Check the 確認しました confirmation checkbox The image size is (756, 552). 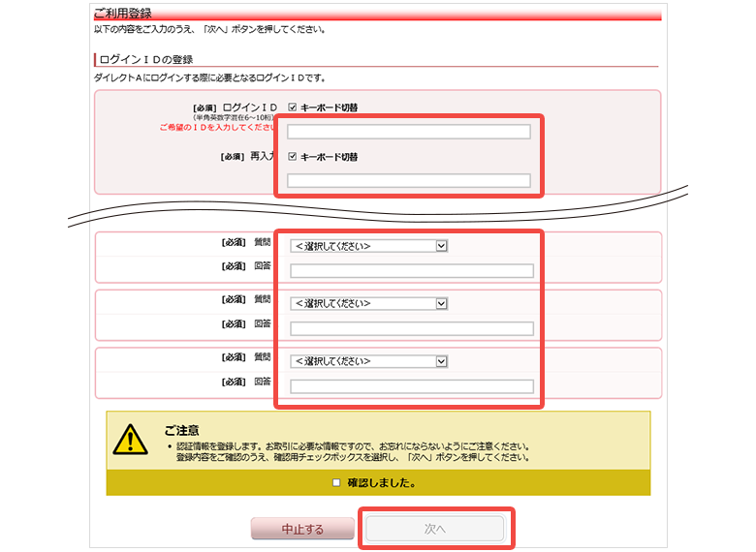[x=336, y=482]
